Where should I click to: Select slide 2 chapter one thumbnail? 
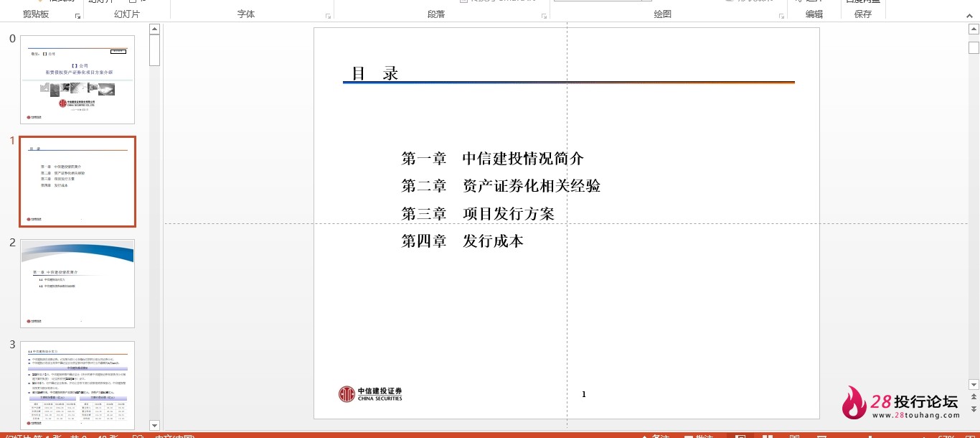point(77,284)
